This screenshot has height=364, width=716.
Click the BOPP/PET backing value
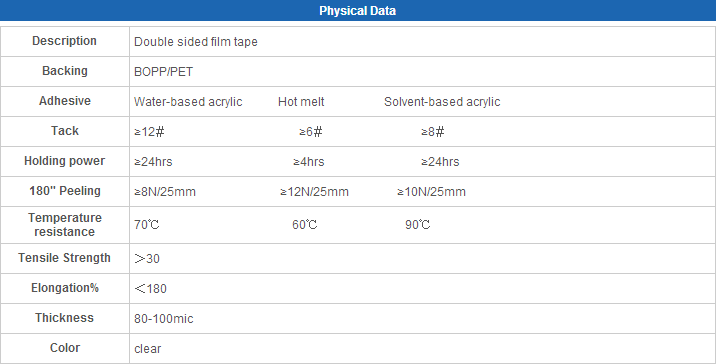coord(163,72)
